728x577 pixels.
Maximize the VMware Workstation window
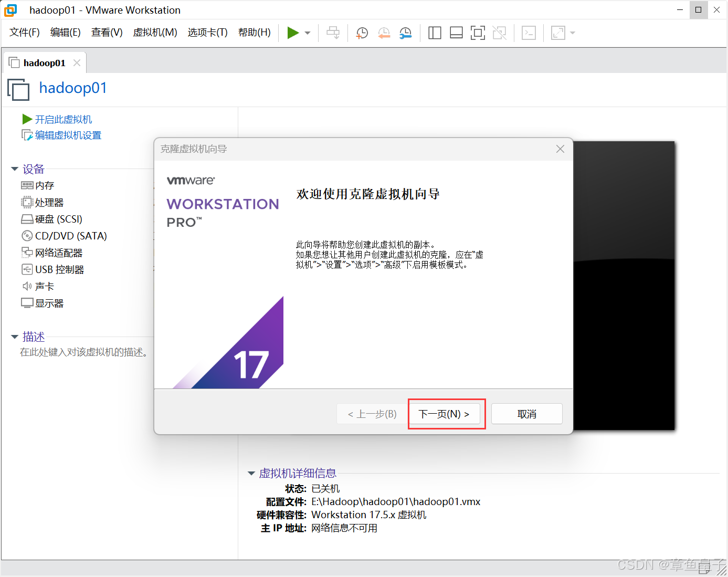pos(698,9)
